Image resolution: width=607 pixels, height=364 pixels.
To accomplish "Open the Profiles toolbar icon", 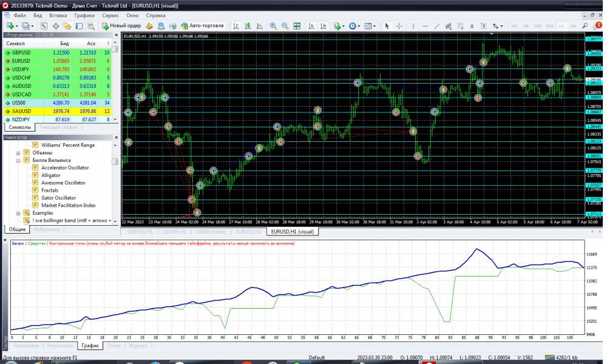I will pyautogui.click(x=25, y=26).
